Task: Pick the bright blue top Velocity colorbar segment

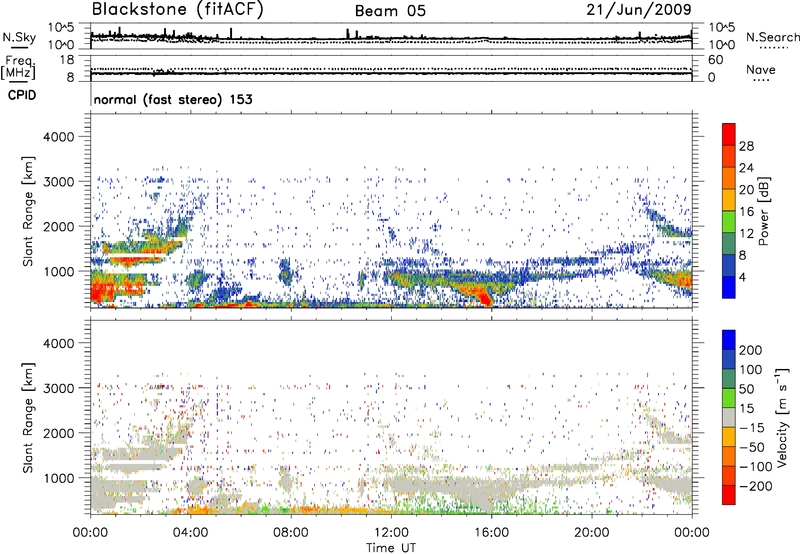Action: pos(729,340)
